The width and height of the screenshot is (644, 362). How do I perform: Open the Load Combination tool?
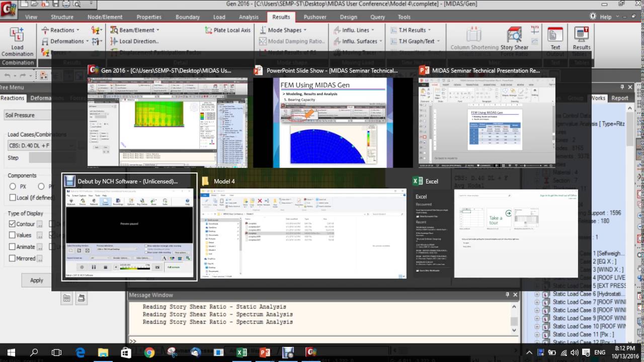(x=17, y=42)
